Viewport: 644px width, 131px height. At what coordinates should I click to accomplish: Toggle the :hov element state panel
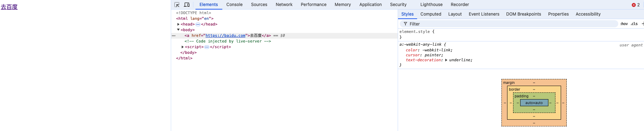(624, 24)
